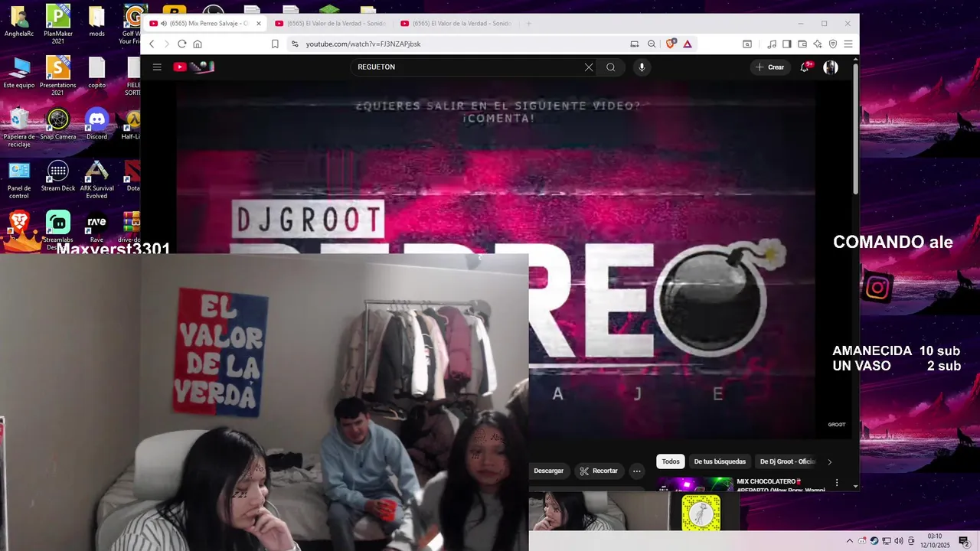Launch Rave from desktop
This screenshot has width=980, height=551.
tap(96, 227)
